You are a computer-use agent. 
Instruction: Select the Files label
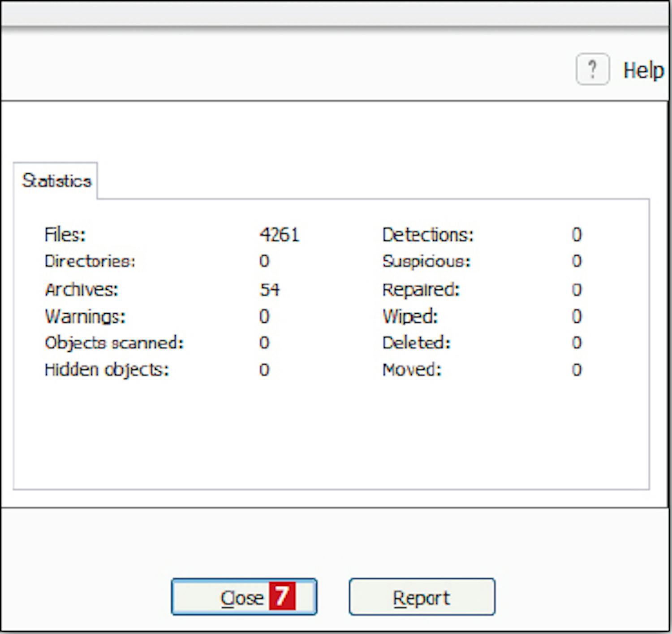pos(65,234)
